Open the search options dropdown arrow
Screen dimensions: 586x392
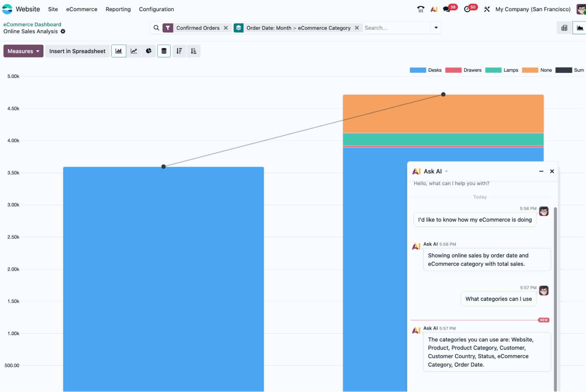[436, 28]
